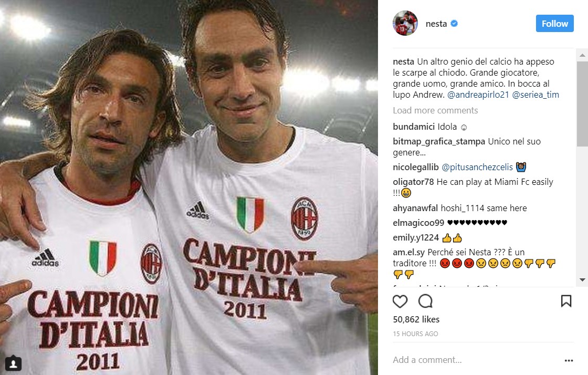The image size is (588, 375).
Task: Click the verified badge next to nesta
Action: (454, 24)
